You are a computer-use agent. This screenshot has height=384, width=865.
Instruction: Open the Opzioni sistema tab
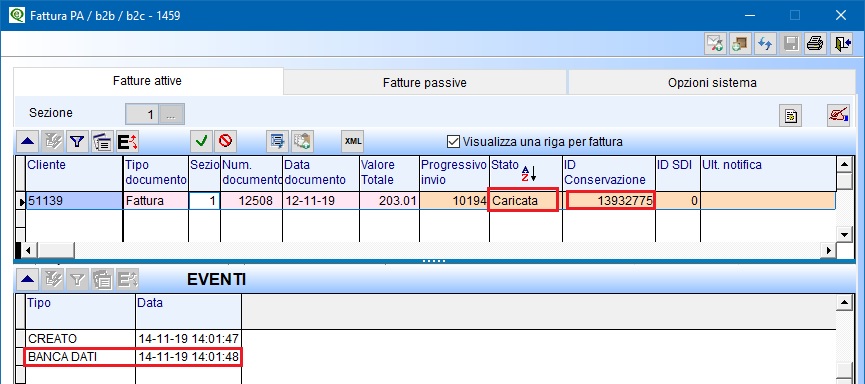coord(712,83)
